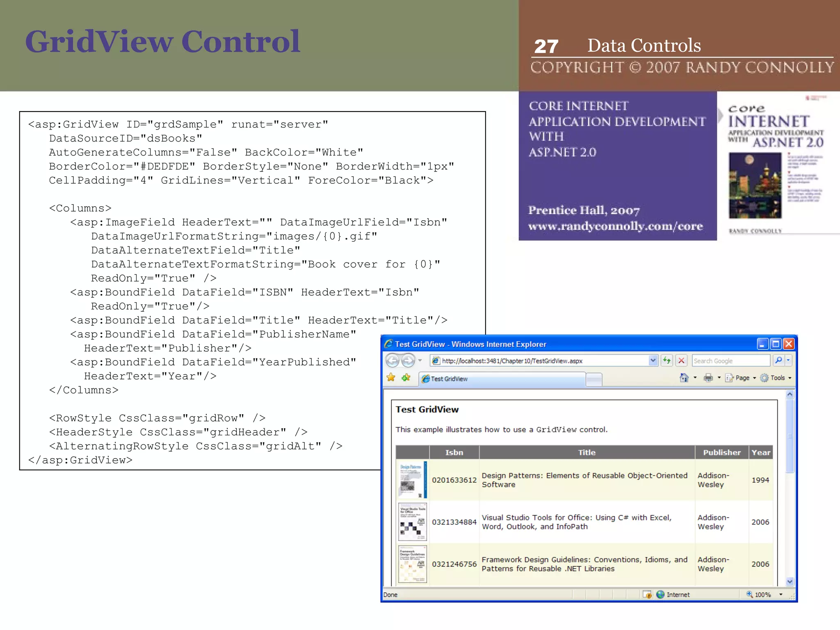
Task: Open the Page menu in IE toolbar
Action: point(741,378)
